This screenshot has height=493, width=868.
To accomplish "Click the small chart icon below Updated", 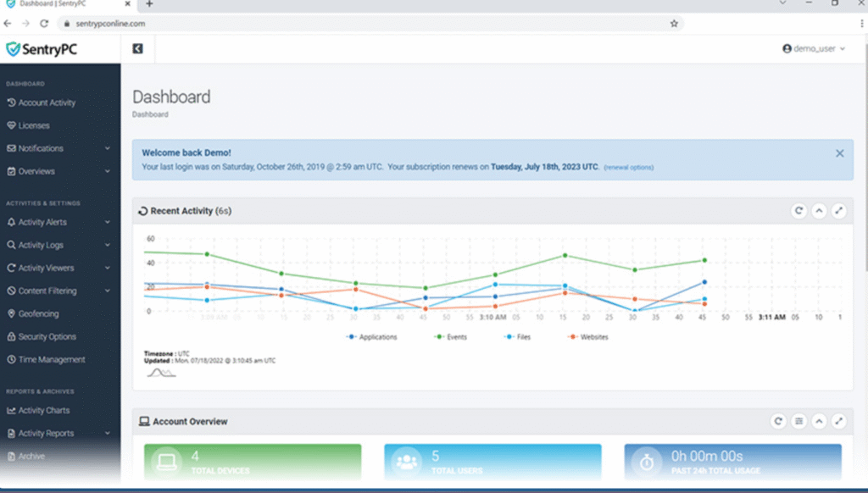I will tap(161, 373).
